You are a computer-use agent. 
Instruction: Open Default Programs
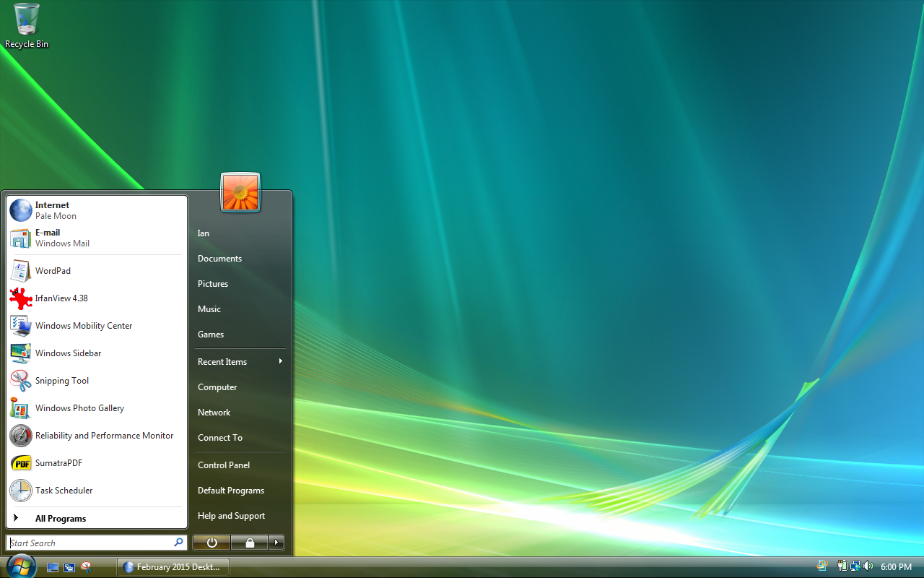(240, 491)
